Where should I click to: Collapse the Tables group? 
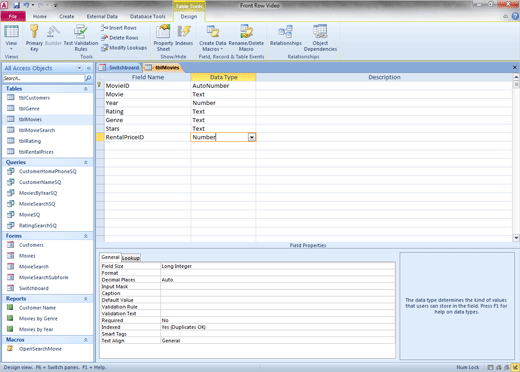(86, 89)
